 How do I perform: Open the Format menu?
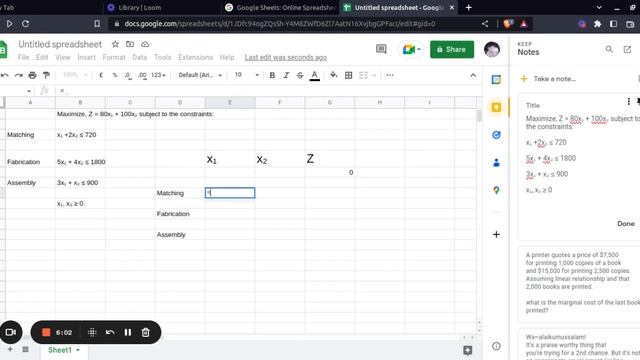pos(114,57)
